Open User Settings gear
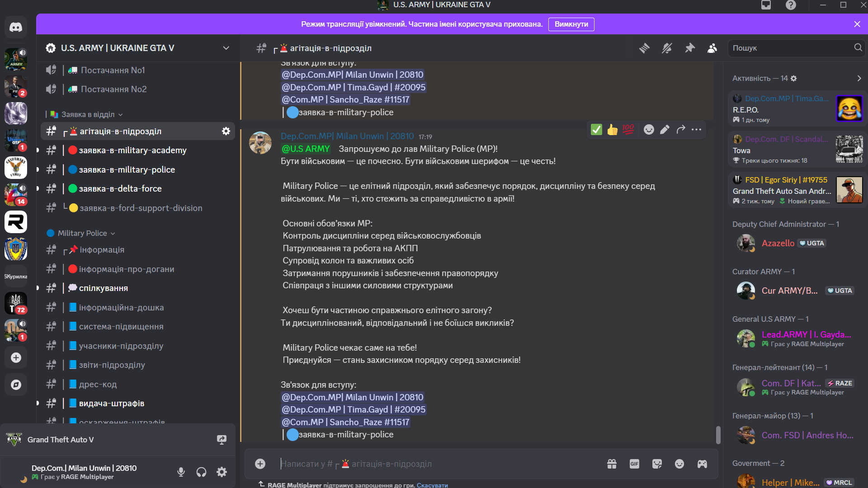This screenshot has width=868, height=488. coord(222,472)
